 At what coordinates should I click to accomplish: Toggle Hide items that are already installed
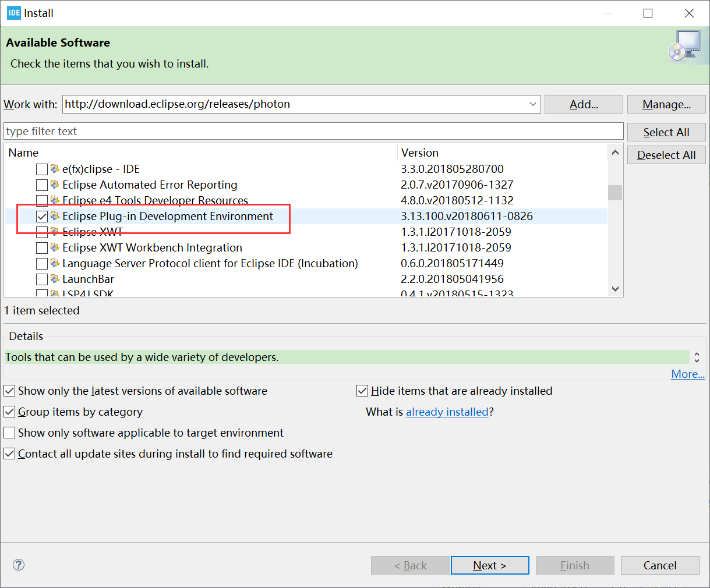click(362, 391)
